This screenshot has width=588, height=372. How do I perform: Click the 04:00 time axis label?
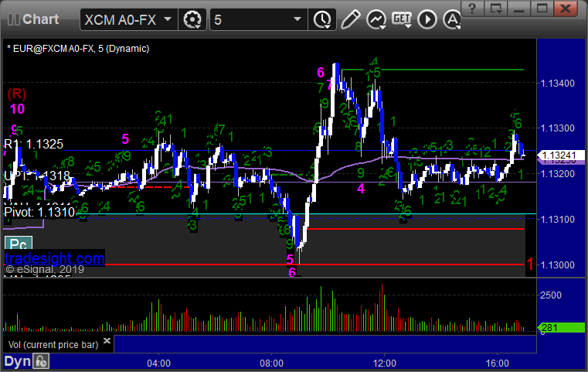[158, 363]
